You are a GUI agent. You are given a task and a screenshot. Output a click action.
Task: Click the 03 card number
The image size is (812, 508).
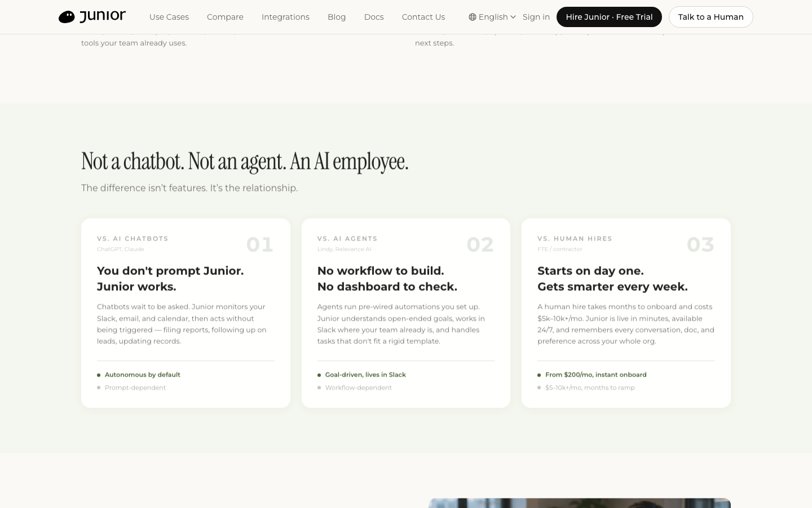(700, 244)
